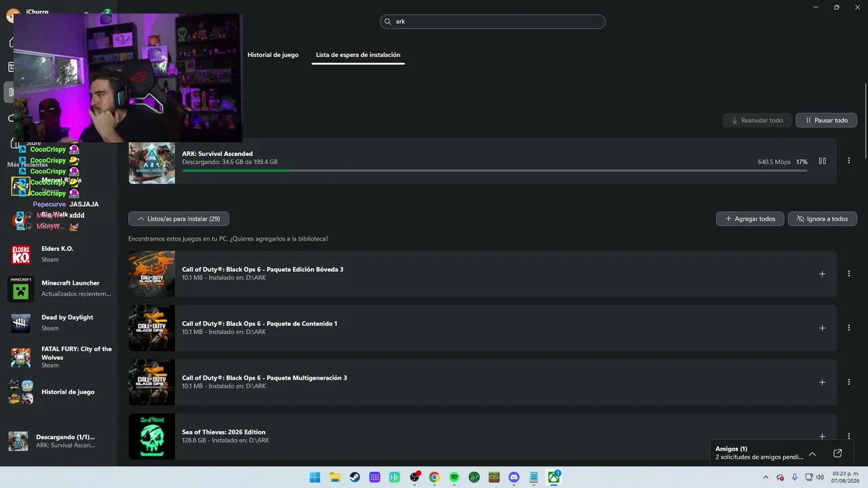Viewport: 868px width, 488px height.
Task: Switch to Historial de juego tab
Action: coord(273,55)
